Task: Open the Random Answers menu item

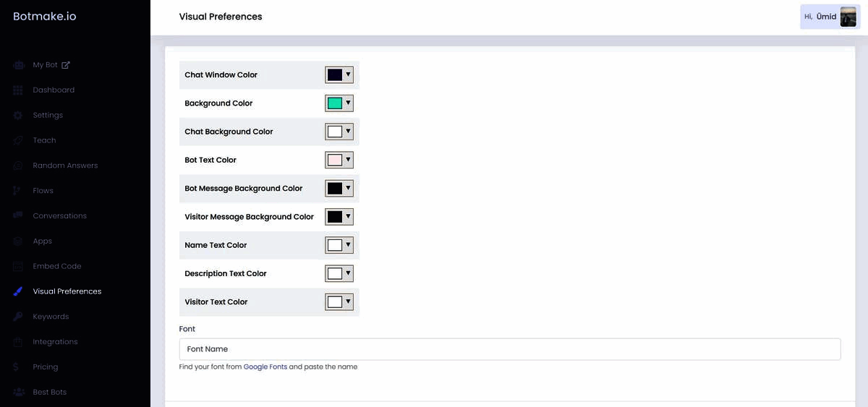Action: (65, 166)
